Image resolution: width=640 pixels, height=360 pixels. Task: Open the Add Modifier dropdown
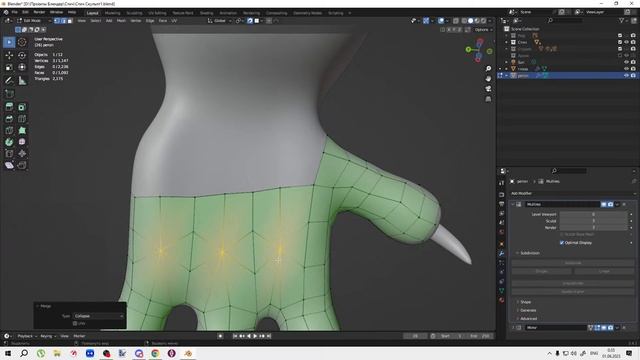tap(572, 193)
